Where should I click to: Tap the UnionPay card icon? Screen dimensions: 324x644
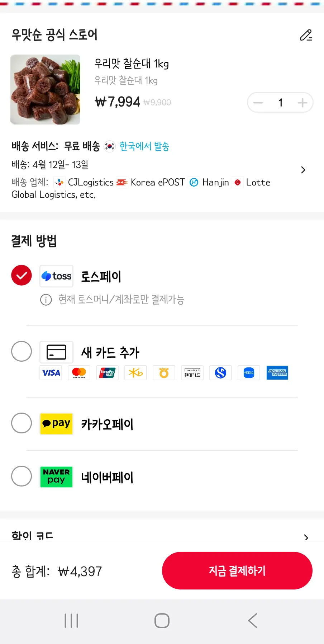tap(107, 373)
